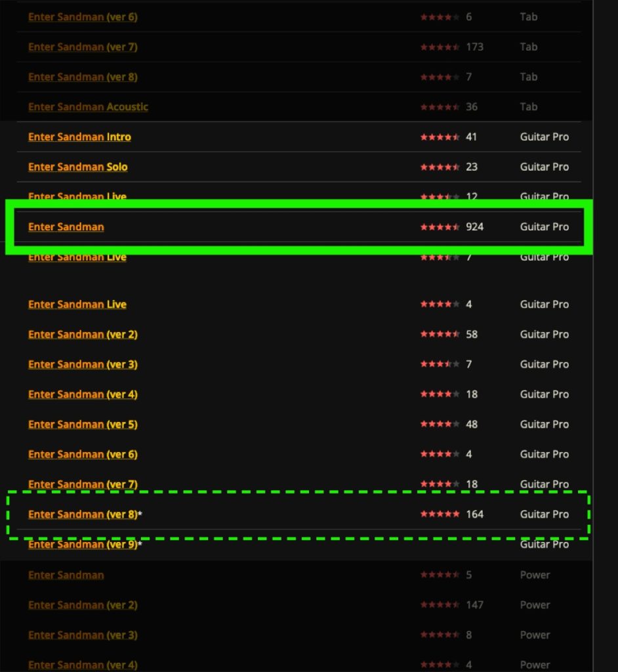This screenshot has width=618, height=672.
Task: Click the five-star rating beside the 164 count
Action: (440, 514)
